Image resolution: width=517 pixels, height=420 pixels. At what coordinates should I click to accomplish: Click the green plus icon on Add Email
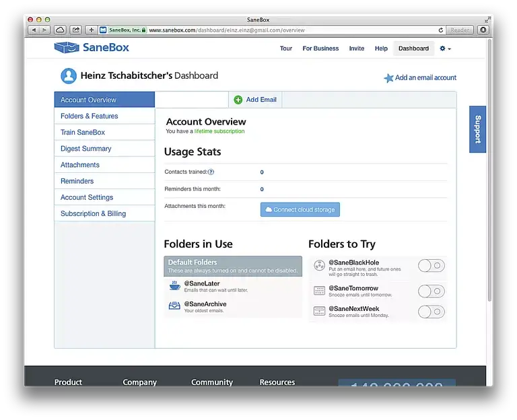(238, 100)
